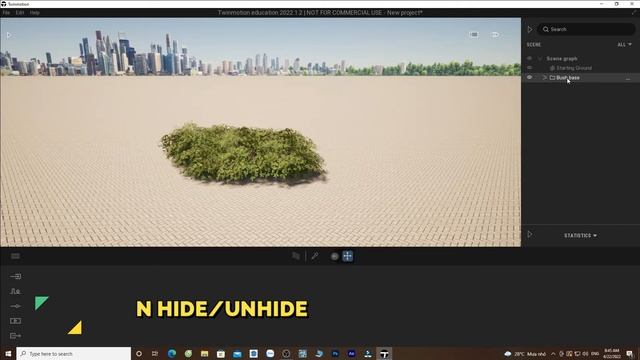This screenshot has width=640, height=360.
Task: Toggle Starting Ground visibility eye
Action: 529,68
